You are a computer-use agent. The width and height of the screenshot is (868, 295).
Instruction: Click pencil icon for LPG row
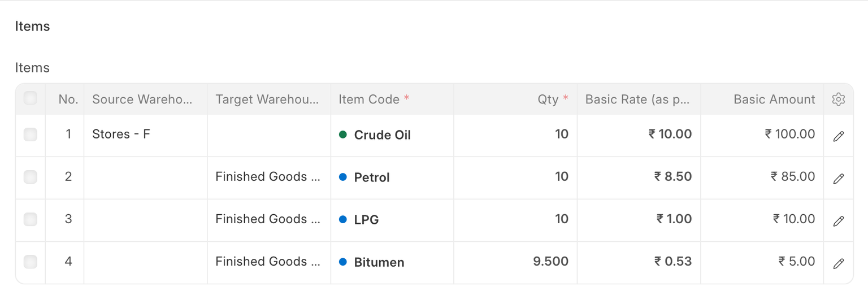pyautogui.click(x=839, y=220)
